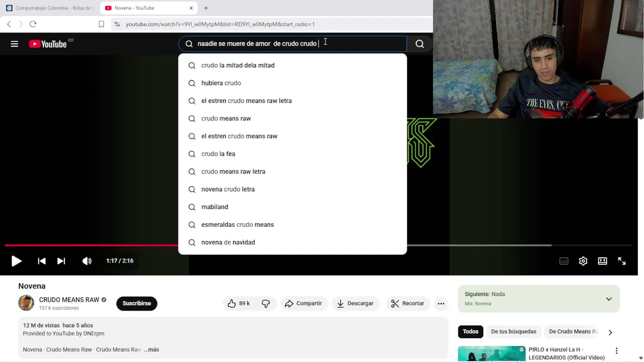Screen dimensions: 644x362
Task: Open the YouTube hamburger guide menu
Action: tap(15, 44)
